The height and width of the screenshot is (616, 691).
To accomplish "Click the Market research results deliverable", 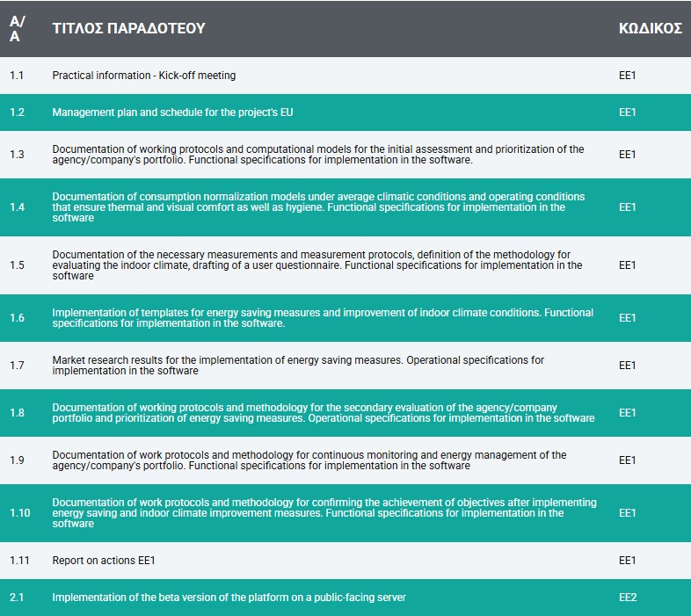I will (x=298, y=366).
